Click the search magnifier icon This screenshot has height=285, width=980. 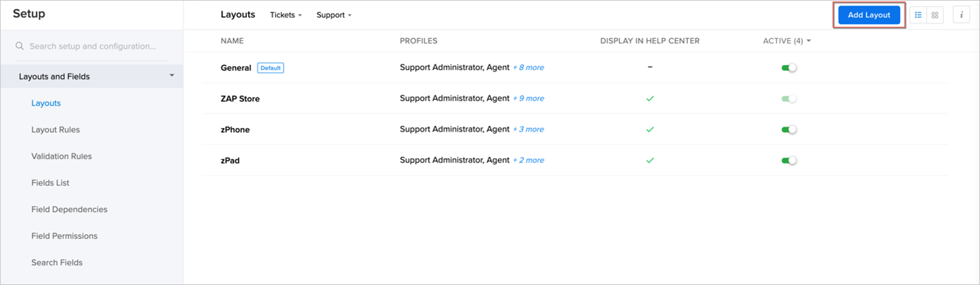(x=20, y=46)
